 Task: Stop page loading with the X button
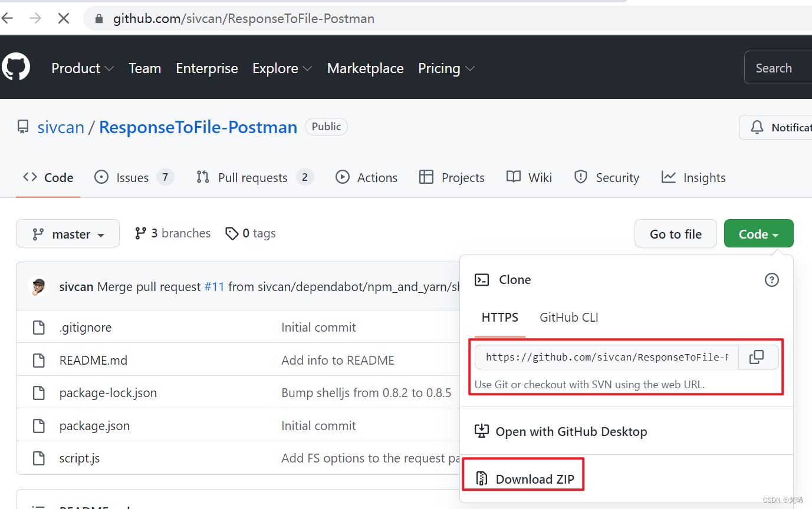coord(64,18)
